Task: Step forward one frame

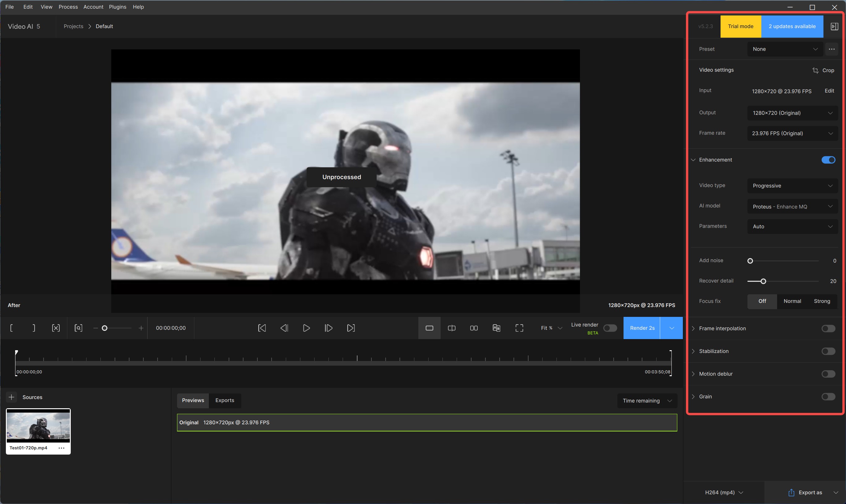Action: click(328, 328)
